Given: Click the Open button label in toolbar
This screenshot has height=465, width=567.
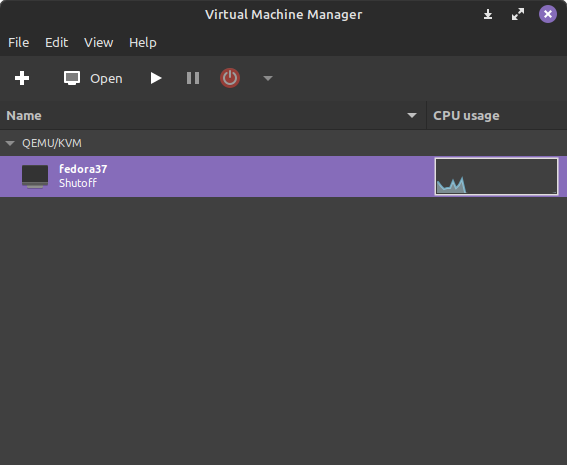Looking at the screenshot, I should pyautogui.click(x=106, y=78).
